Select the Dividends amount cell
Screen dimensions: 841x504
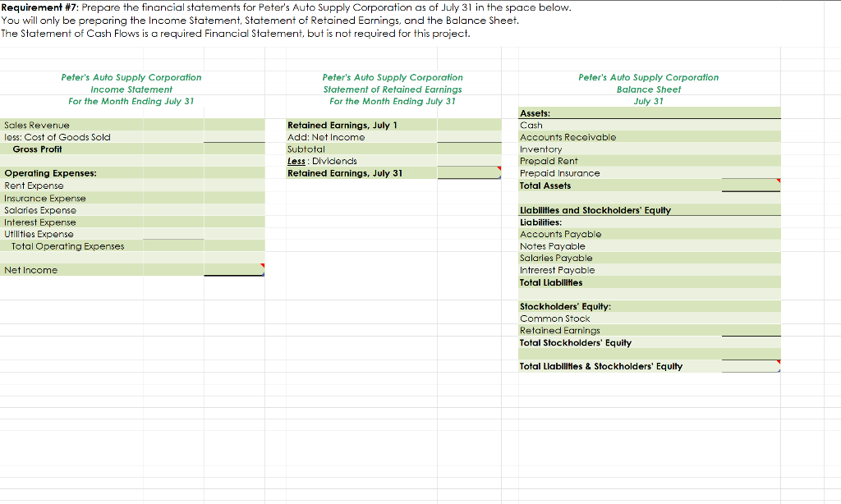[x=469, y=161]
